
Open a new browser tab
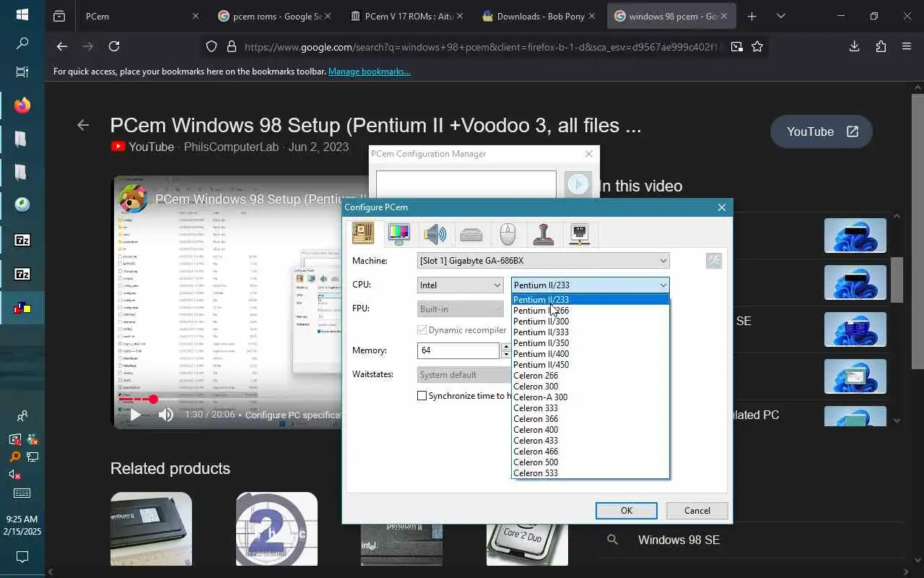click(751, 16)
